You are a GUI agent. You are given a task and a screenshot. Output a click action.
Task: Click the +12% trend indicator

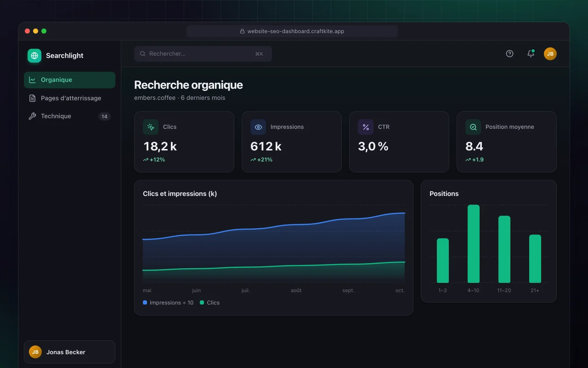click(154, 160)
